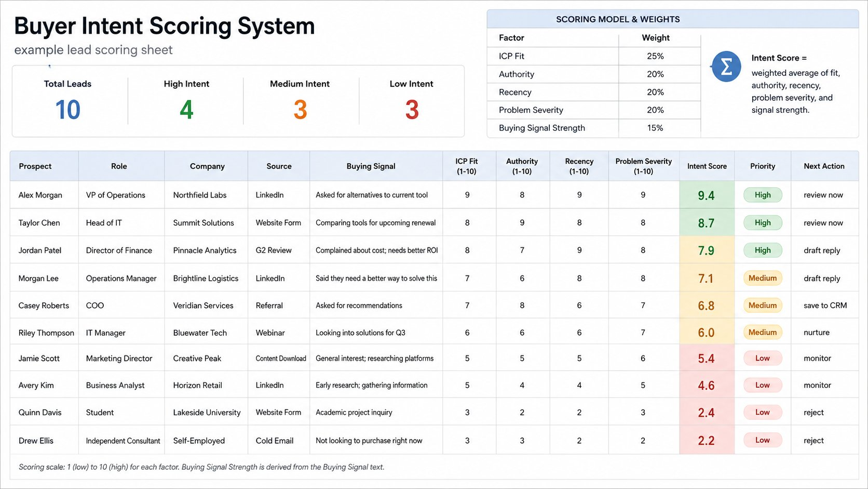The height and width of the screenshot is (489, 868).
Task: Click the Low priority badge for Quinn Davis
Action: 763,412
